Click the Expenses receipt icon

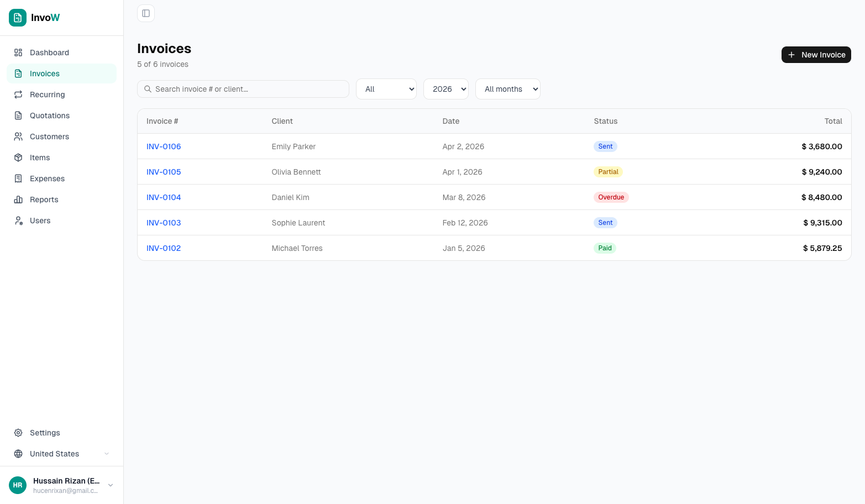pos(18,179)
